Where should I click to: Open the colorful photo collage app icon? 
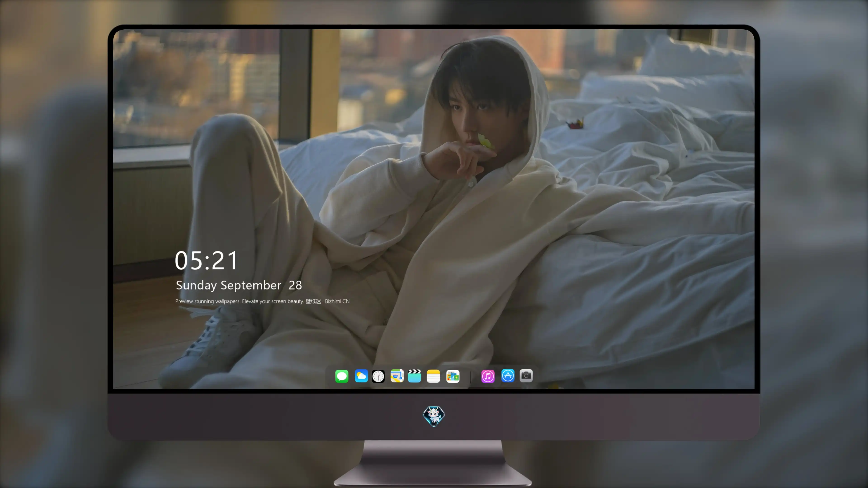(453, 376)
